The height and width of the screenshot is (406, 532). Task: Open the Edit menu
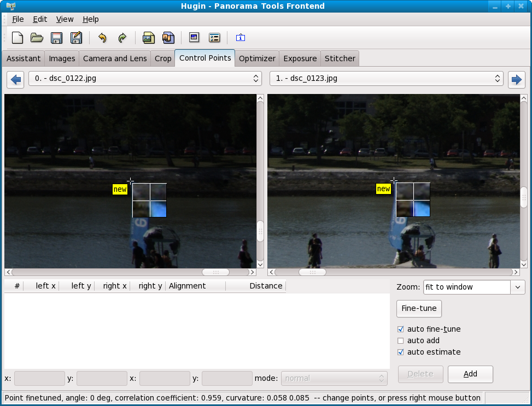coord(40,19)
